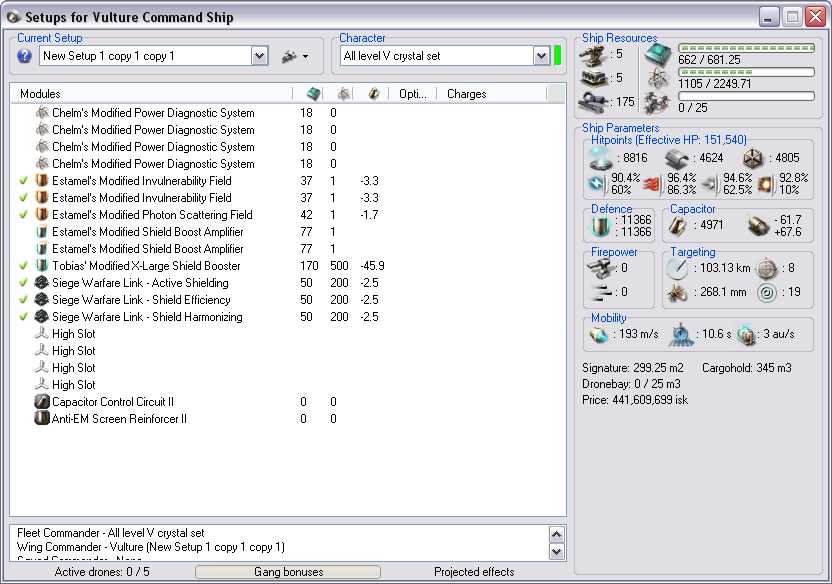Click the green character skill indicator
Screen dimensions: 832x584
click(x=557, y=56)
